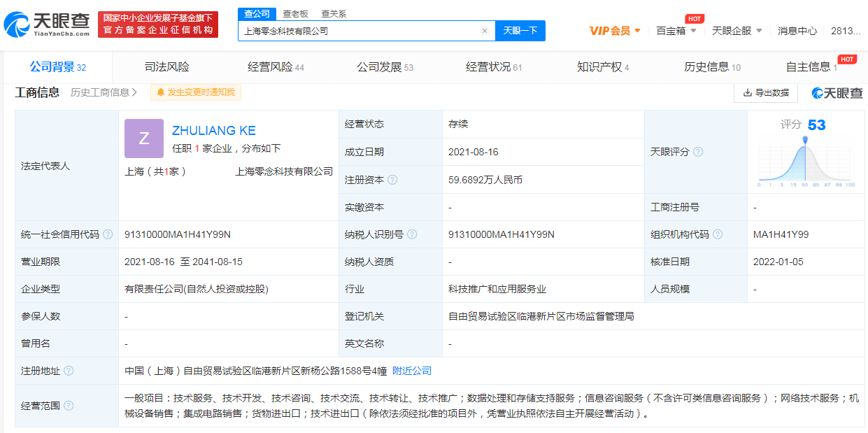
Task: Clear the search box with the X icon
Action: coord(484,31)
